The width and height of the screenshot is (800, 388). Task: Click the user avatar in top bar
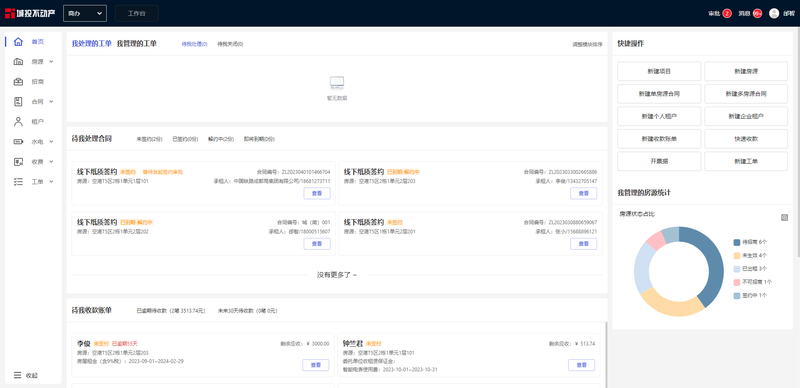point(774,13)
